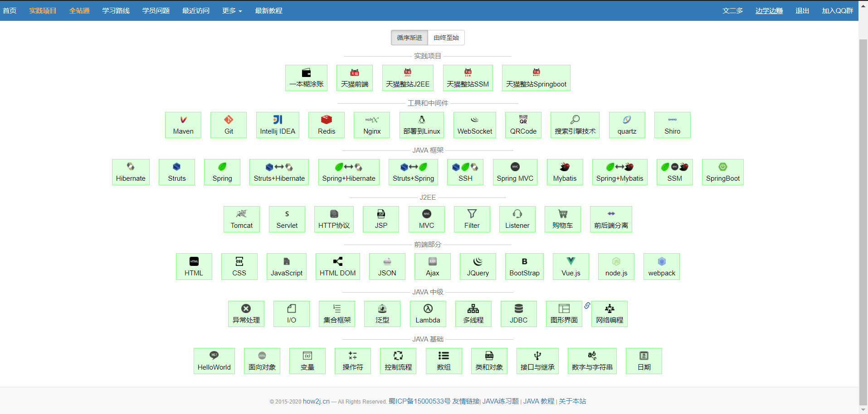Open the how2j.cn footer link
Image resolution: width=868 pixels, height=414 pixels.
(316, 401)
